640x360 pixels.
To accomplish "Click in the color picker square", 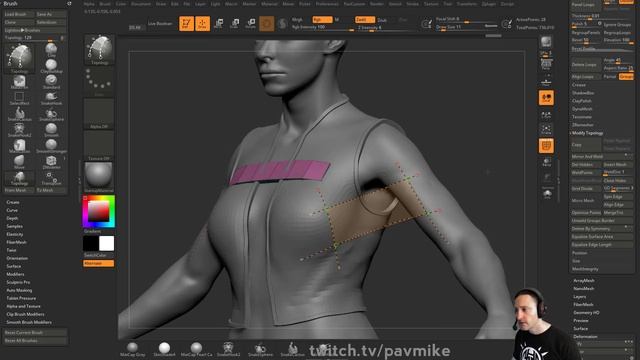I will click(x=98, y=211).
